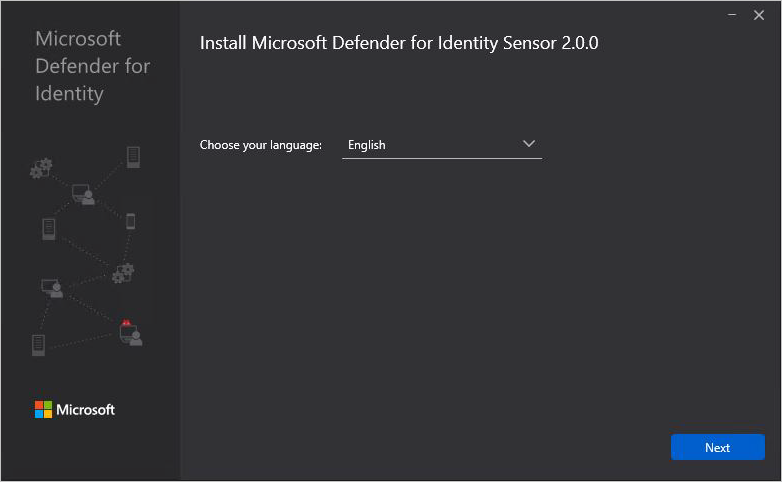This screenshot has width=782, height=482.
Task: Open the language dropdown showing English
Action: [x=441, y=145]
